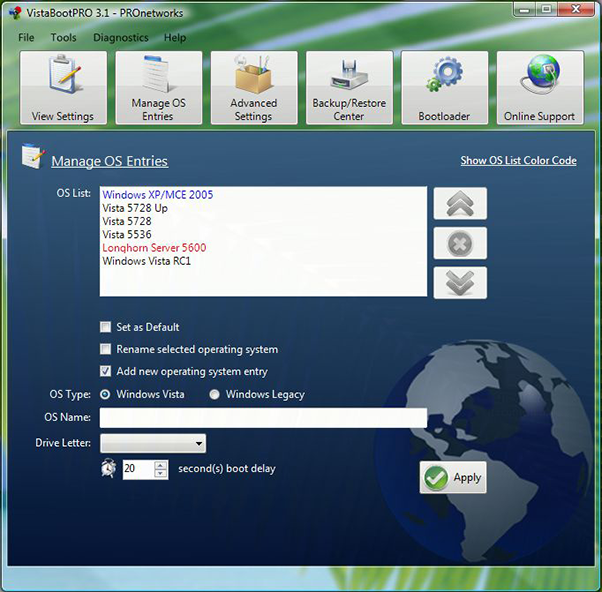Screen dimensions: 602x592
Task: Open the File menu
Action: [26, 38]
